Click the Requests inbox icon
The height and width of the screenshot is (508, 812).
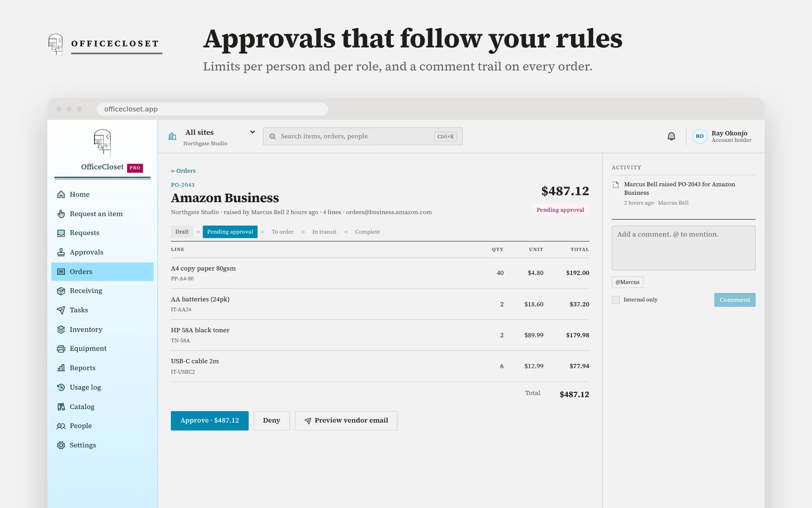point(61,233)
